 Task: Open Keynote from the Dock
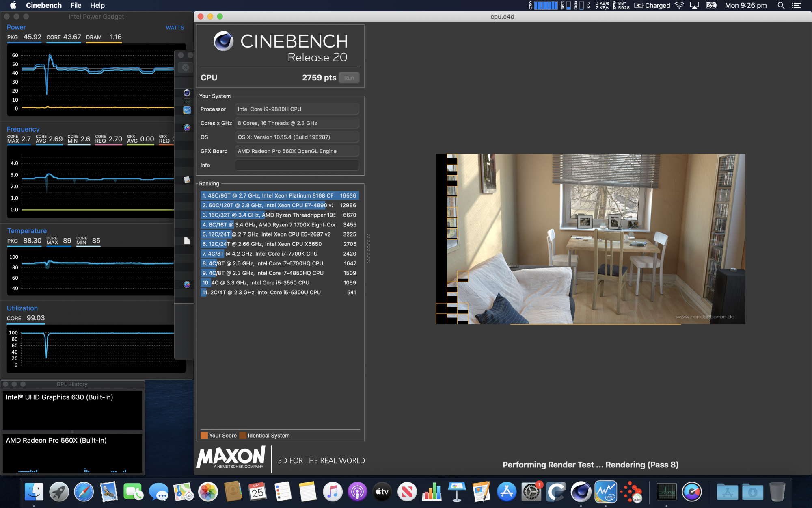tap(457, 492)
